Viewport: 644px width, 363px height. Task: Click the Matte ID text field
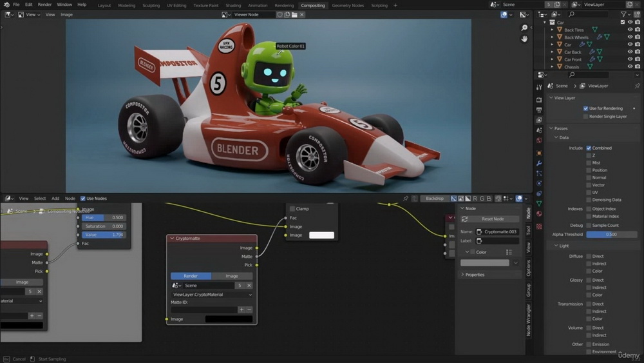click(x=204, y=310)
